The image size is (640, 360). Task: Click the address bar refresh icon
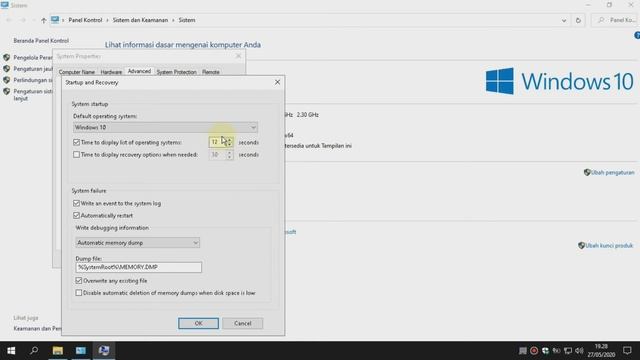click(578, 20)
